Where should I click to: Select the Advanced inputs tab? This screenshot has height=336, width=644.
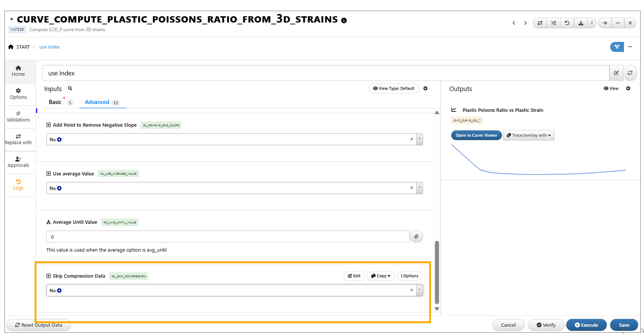97,102
